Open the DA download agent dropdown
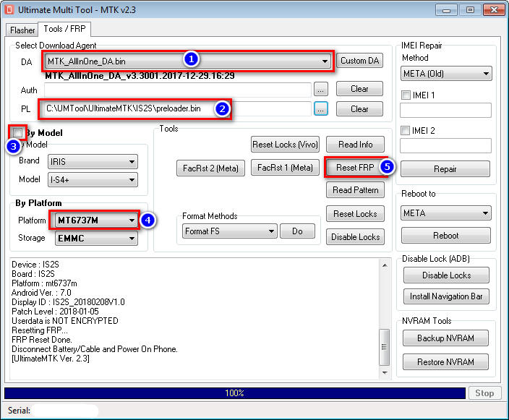 [x=188, y=61]
